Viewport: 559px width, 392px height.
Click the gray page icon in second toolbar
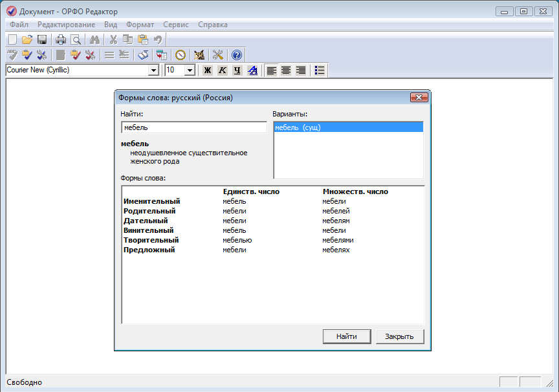[x=61, y=55]
